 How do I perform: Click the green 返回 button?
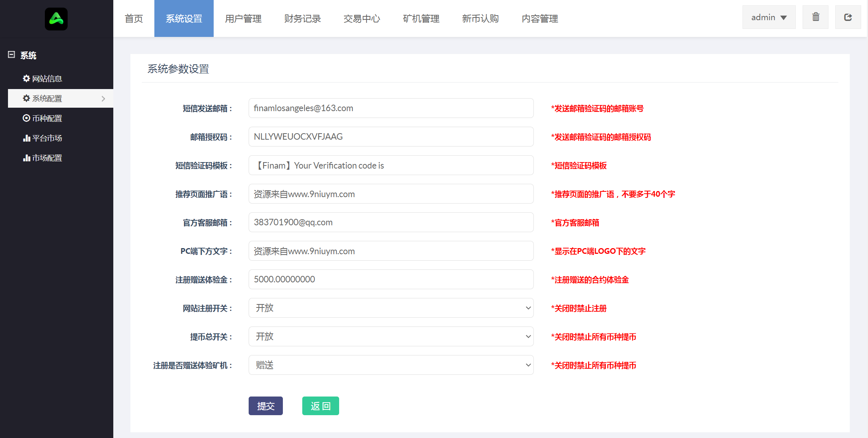coord(321,406)
